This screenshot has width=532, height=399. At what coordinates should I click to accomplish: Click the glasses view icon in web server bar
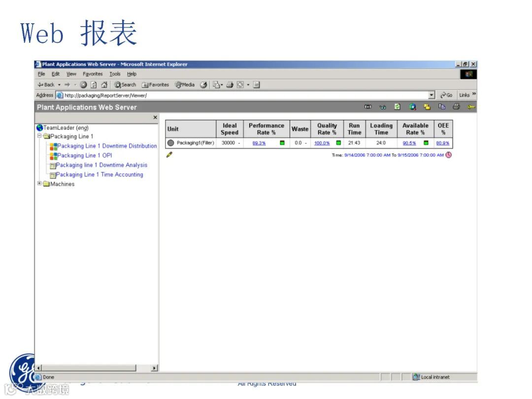pos(383,107)
